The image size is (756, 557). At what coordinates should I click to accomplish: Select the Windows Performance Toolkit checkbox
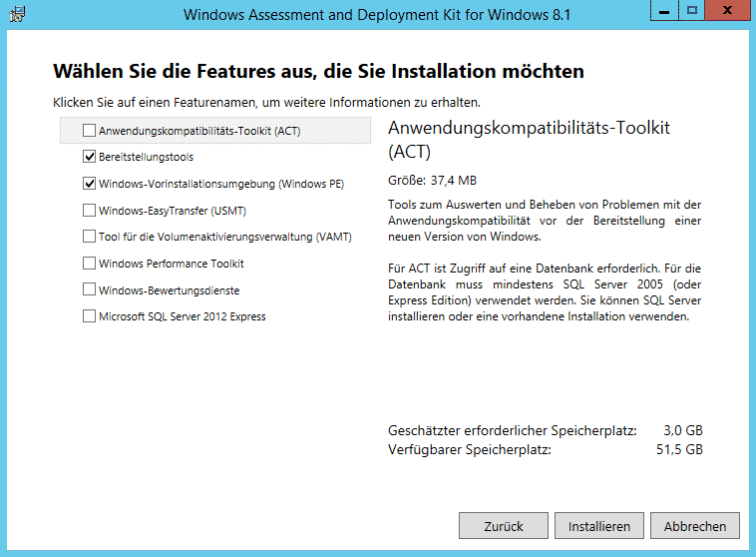89,264
